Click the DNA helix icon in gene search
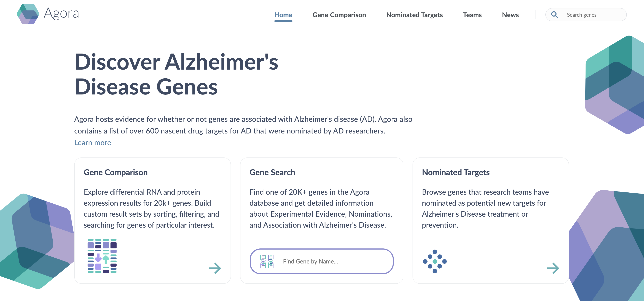The height and width of the screenshot is (301, 644). [x=267, y=261]
